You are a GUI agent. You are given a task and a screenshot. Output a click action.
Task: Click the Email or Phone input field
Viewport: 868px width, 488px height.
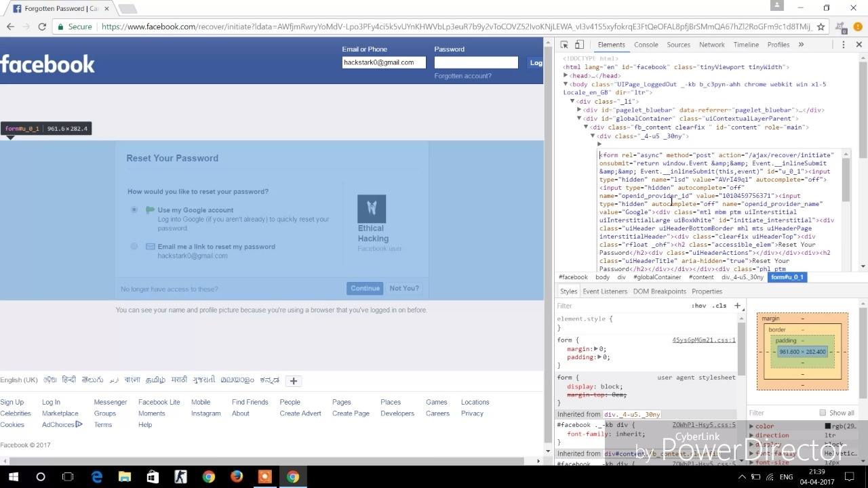[x=384, y=62]
